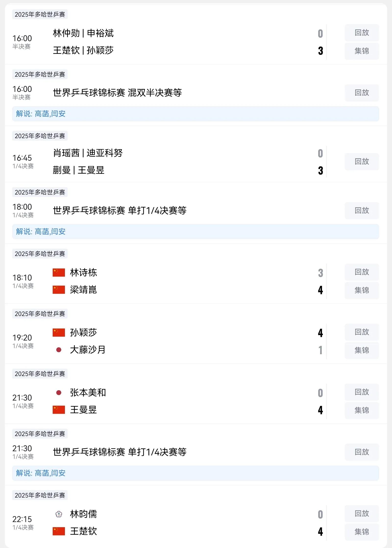Open replay for 林诗栋 vs 梁靖崑
Screen dimensions: 392x548
(x=362, y=272)
